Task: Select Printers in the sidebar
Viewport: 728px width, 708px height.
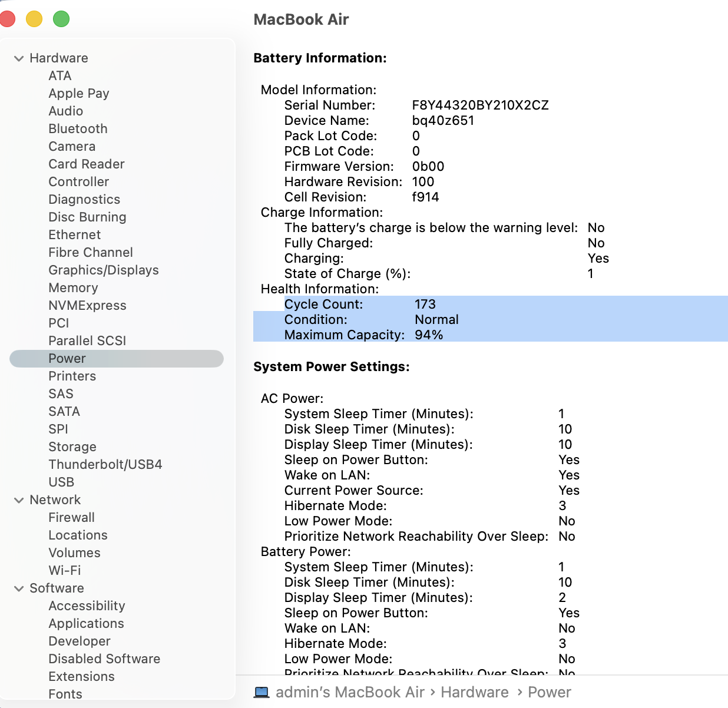Action: (72, 376)
